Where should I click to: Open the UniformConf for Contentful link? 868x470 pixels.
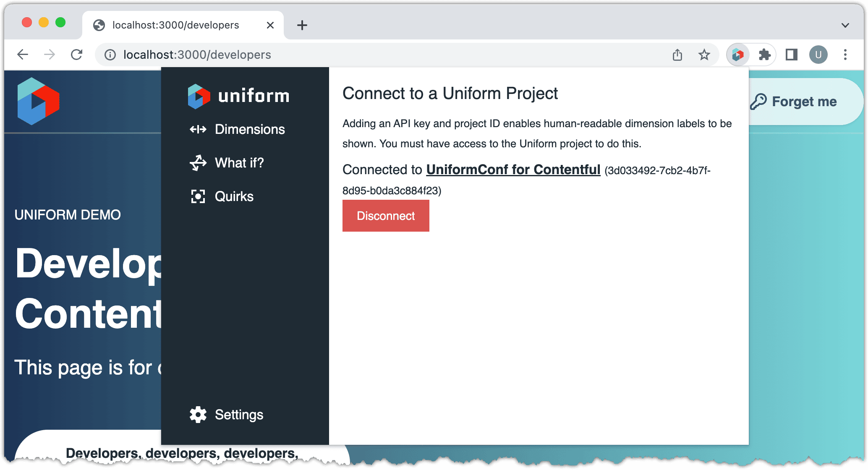click(x=513, y=170)
